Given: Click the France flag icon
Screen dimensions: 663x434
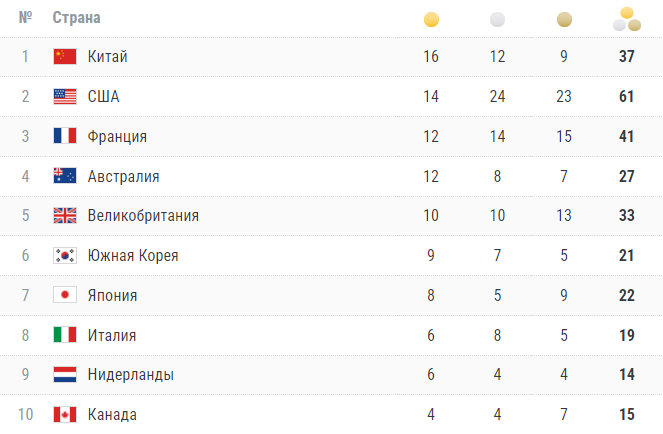Looking at the screenshot, I should tap(65, 136).
